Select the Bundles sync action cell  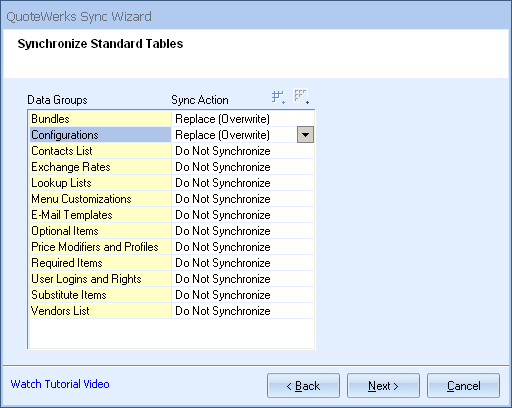243,119
